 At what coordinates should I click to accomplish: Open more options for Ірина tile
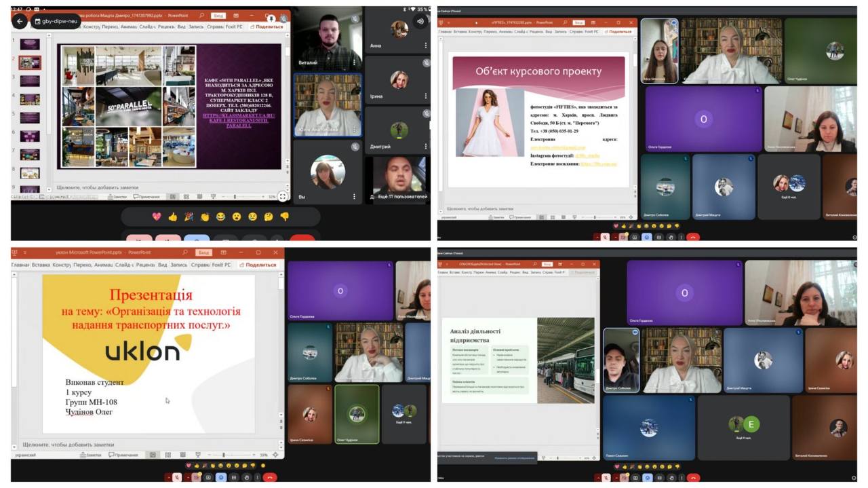coord(426,96)
